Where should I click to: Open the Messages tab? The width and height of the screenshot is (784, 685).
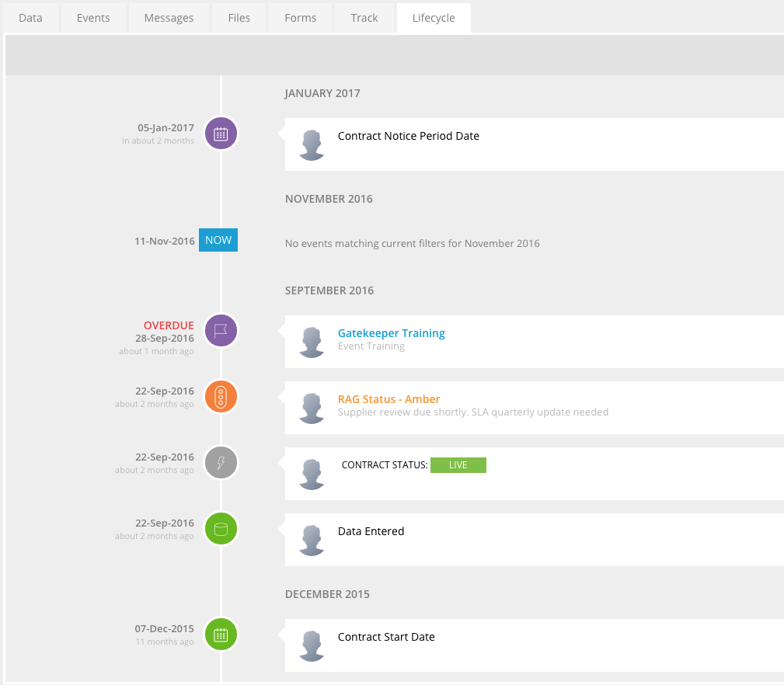tap(169, 18)
